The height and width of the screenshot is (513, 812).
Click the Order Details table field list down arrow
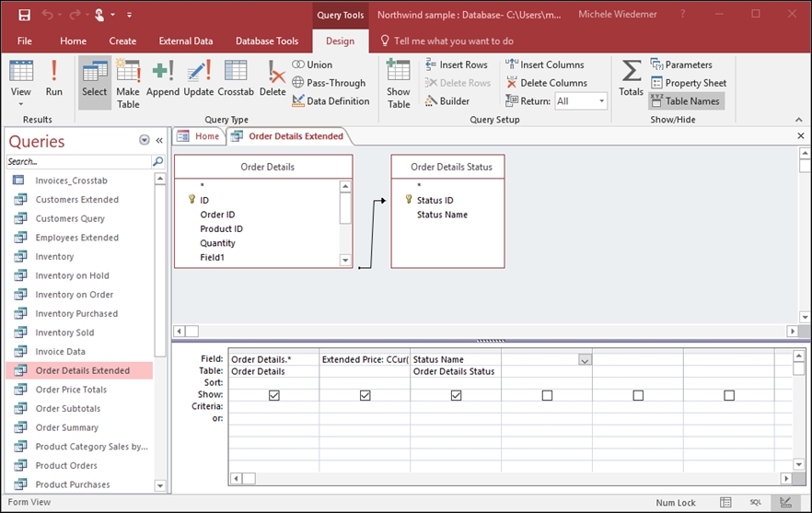pyautogui.click(x=345, y=260)
